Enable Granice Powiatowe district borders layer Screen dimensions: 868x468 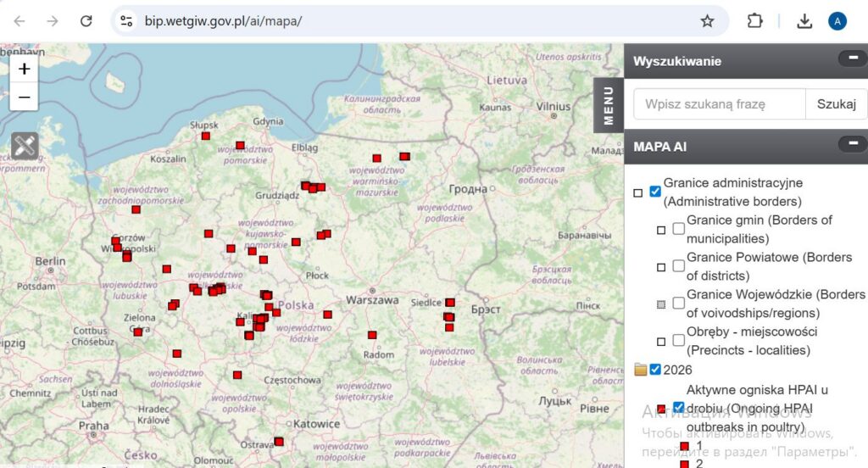(x=679, y=266)
